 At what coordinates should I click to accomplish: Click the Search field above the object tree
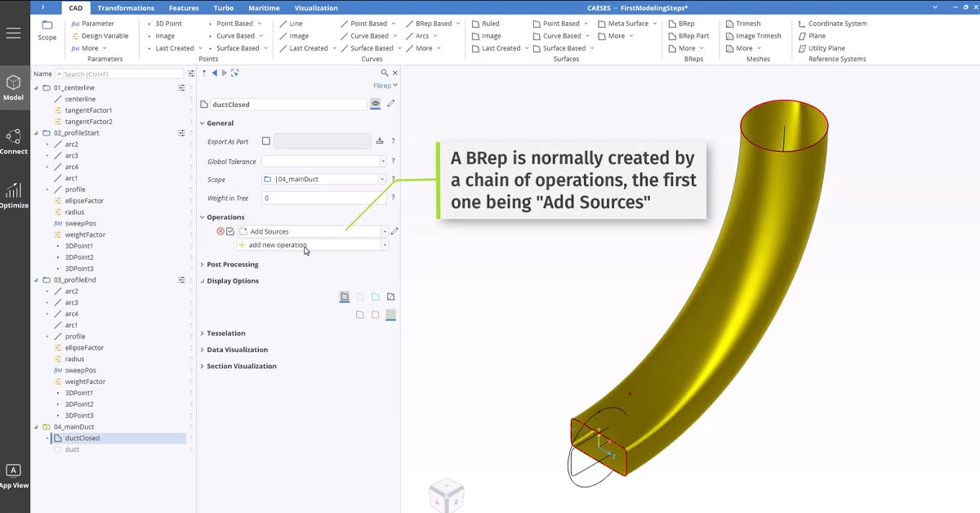122,73
